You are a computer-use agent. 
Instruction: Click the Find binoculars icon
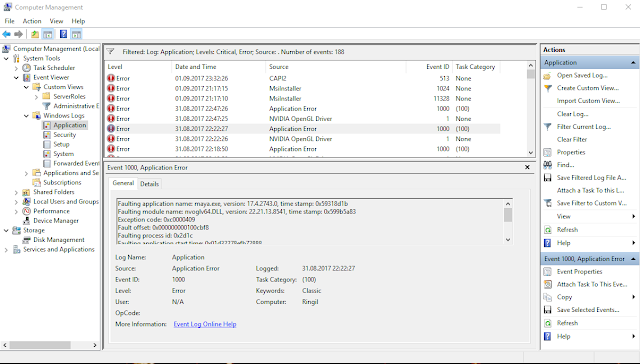coord(548,165)
